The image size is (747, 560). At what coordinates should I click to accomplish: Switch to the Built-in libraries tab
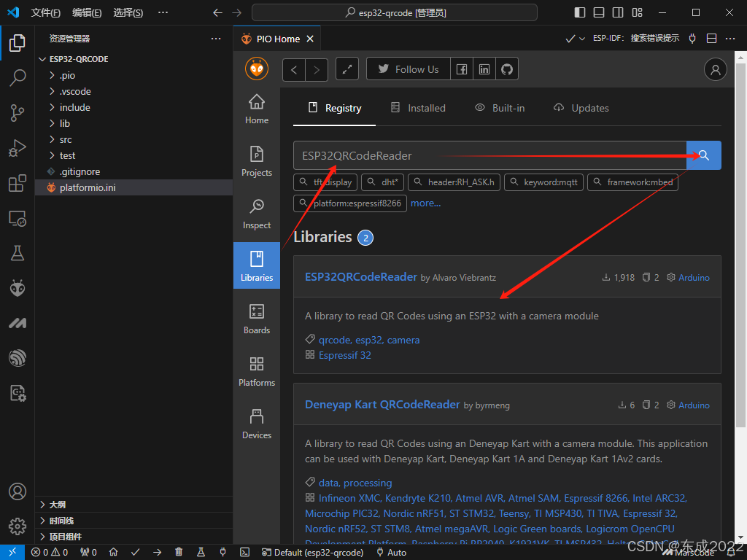[500, 108]
